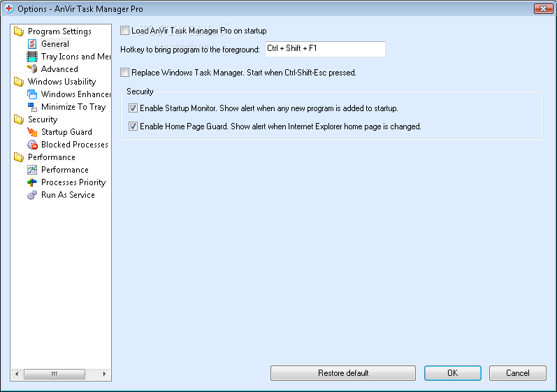557x392 pixels.
Task: Click the Tray Icons film-strip icon
Action: (x=32, y=57)
